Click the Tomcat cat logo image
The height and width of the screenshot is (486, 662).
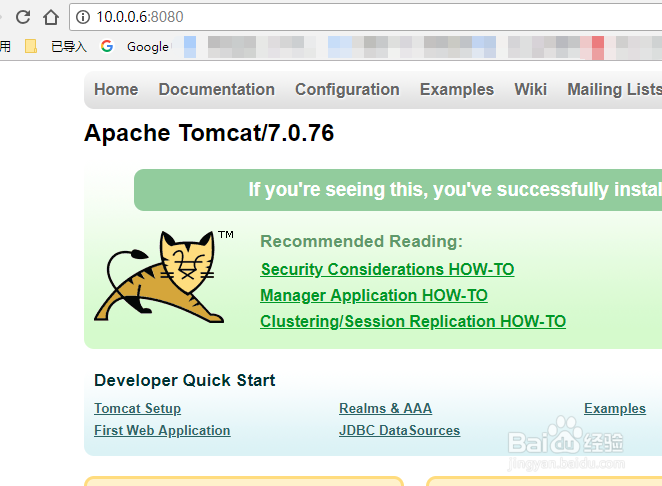coord(159,277)
